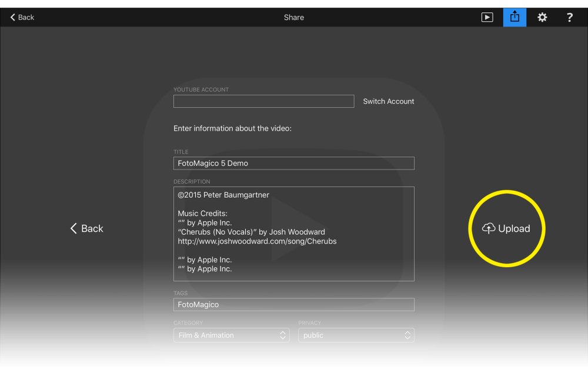This screenshot has height=369, width=588.
Task: Click the Title field with FotoMagico 5 Demo
Action: [293, 163]
